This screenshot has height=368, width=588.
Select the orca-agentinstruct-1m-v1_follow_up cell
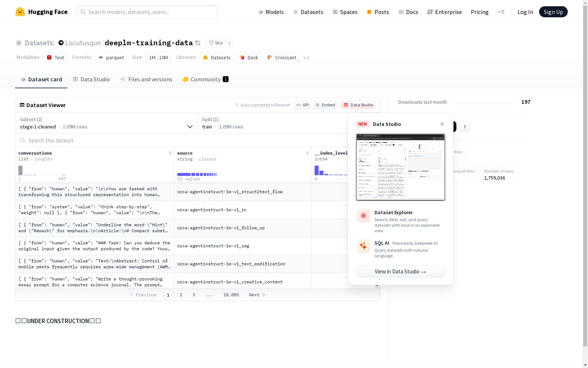click(x=243, y=228)
